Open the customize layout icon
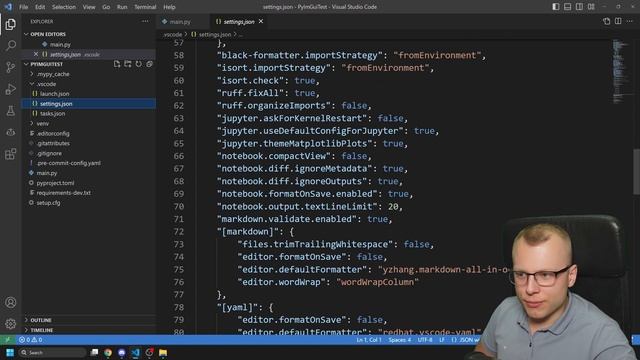This screenshot has height=360, width=640. click(x=591, y=7)
